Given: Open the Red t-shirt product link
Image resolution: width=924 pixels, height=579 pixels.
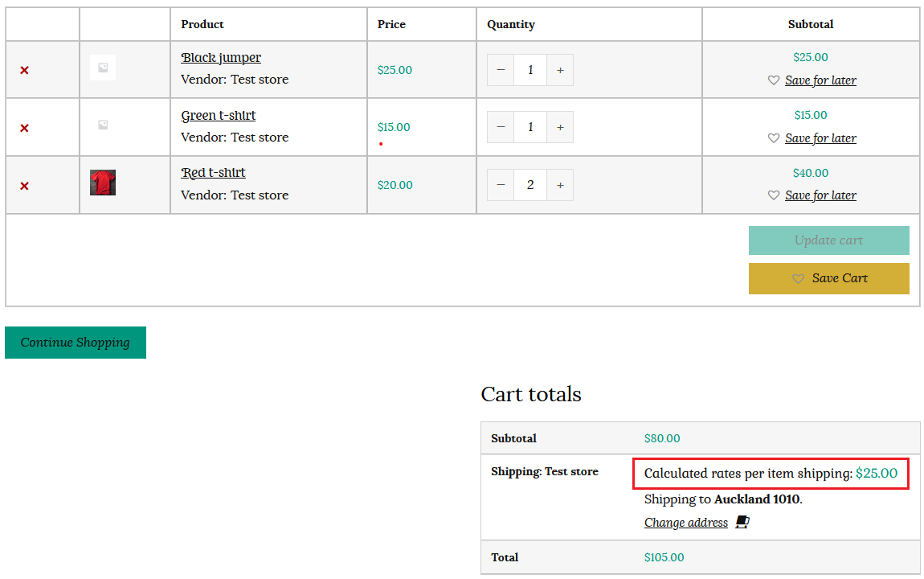Looking at the screenshot, I should tap(213, 173).
